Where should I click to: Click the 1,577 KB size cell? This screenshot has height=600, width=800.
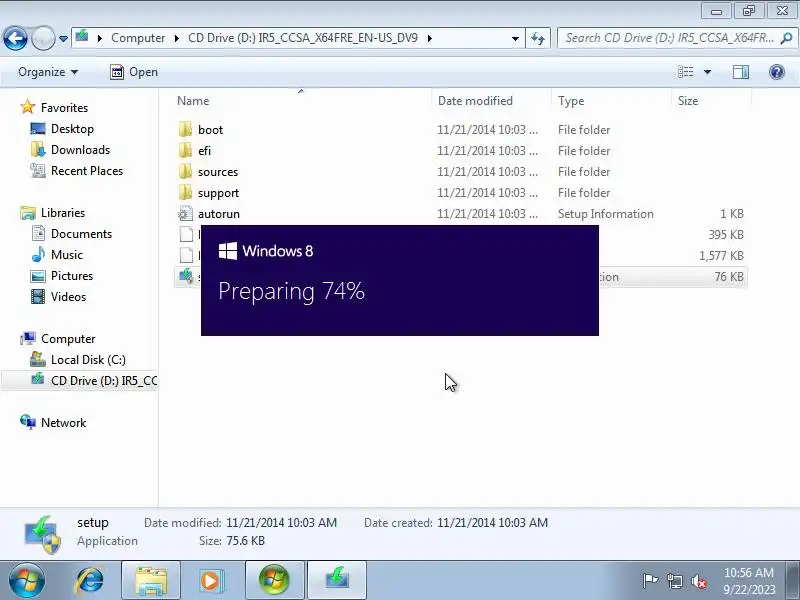coord(721,256)
